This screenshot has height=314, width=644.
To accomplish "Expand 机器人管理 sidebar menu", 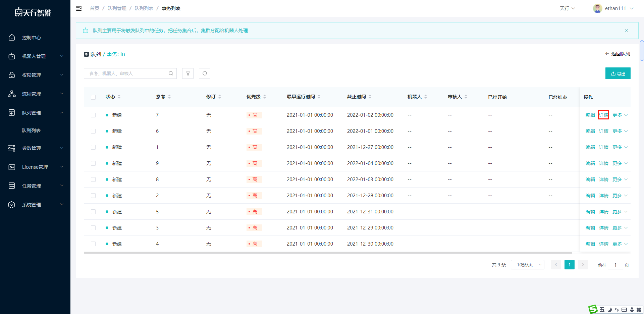I will click(x=35, y=56).
